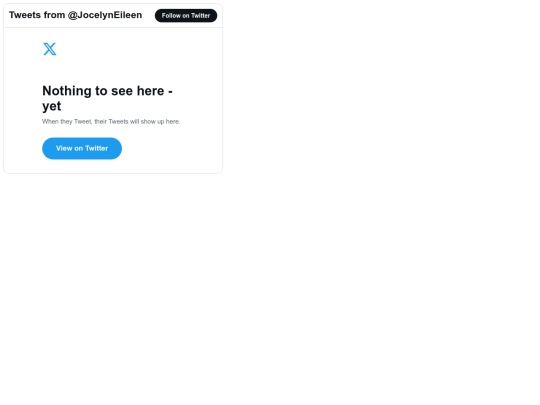Image resolution: width=540 pixels, height=405 pixels.
Task: Click the X brand mark above the heading
Action: tap(50, 49)
